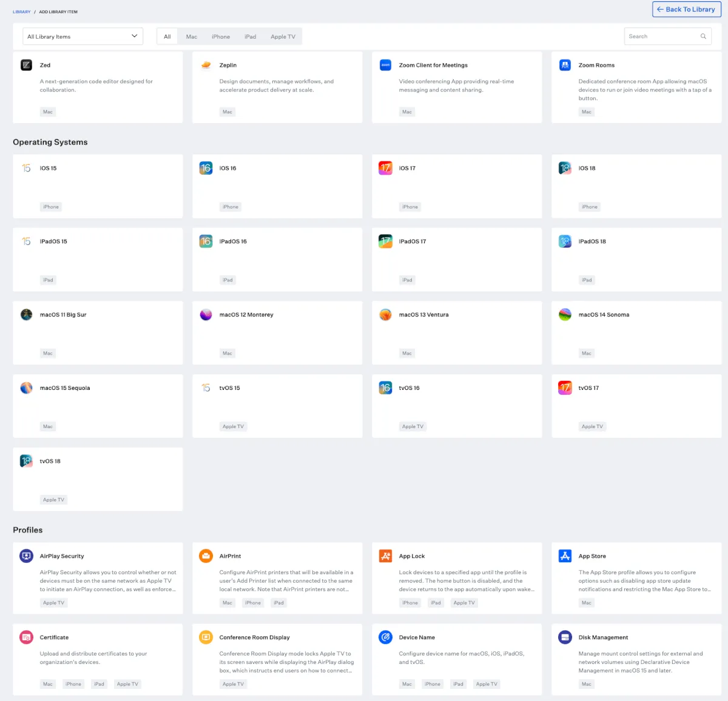Click the Certificate profile icon
This screenshot has width=728, height=701.
pos(26,637)
